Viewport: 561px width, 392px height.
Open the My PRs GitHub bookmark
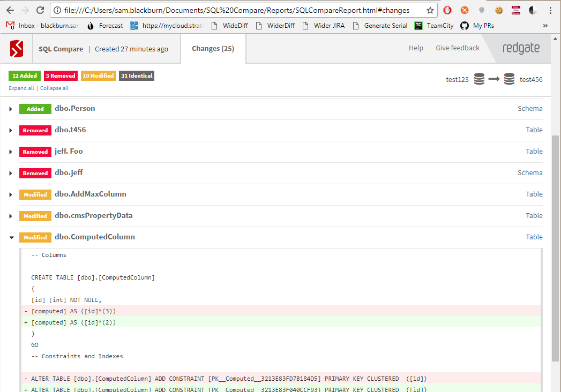point(477,26)
